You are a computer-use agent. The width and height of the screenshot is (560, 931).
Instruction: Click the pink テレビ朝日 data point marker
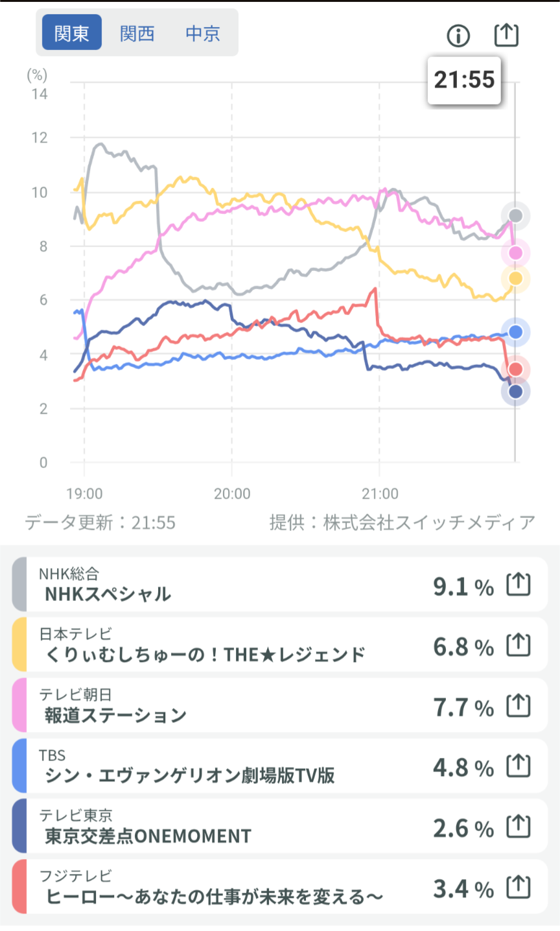pos(516,253)
